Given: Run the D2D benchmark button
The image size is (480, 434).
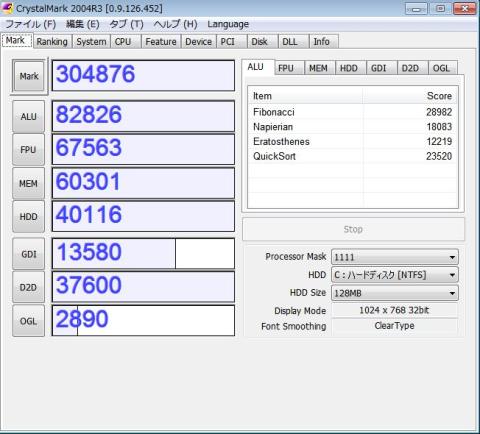Looking at the screenshot, I should pyautogui.click(x=28, y=287).
